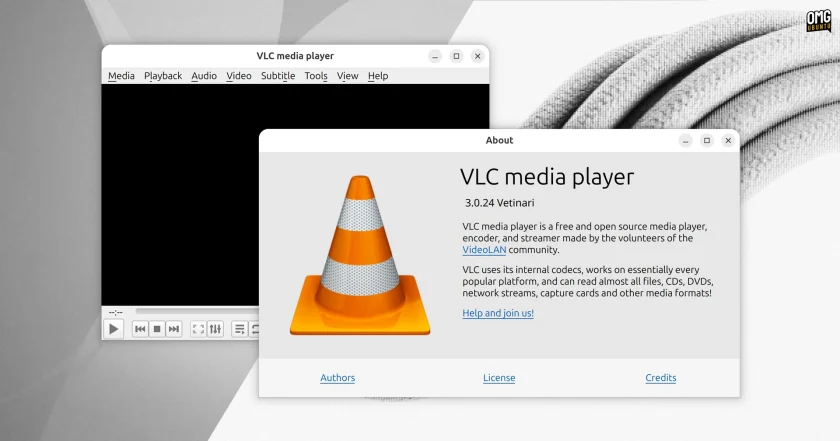Image resolution: width=840 pixels, height=441 pixels.
Task: Skip to next media in VLC
Action: click(174, 329)
